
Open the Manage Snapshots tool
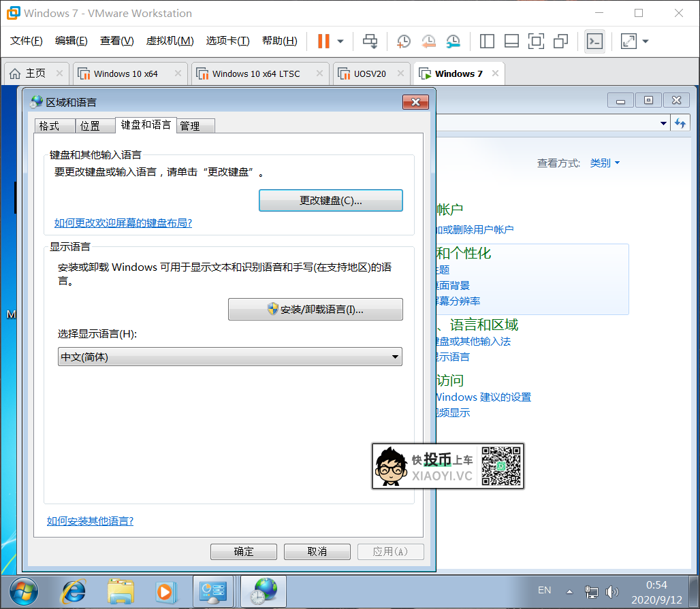tap(453, 42)
